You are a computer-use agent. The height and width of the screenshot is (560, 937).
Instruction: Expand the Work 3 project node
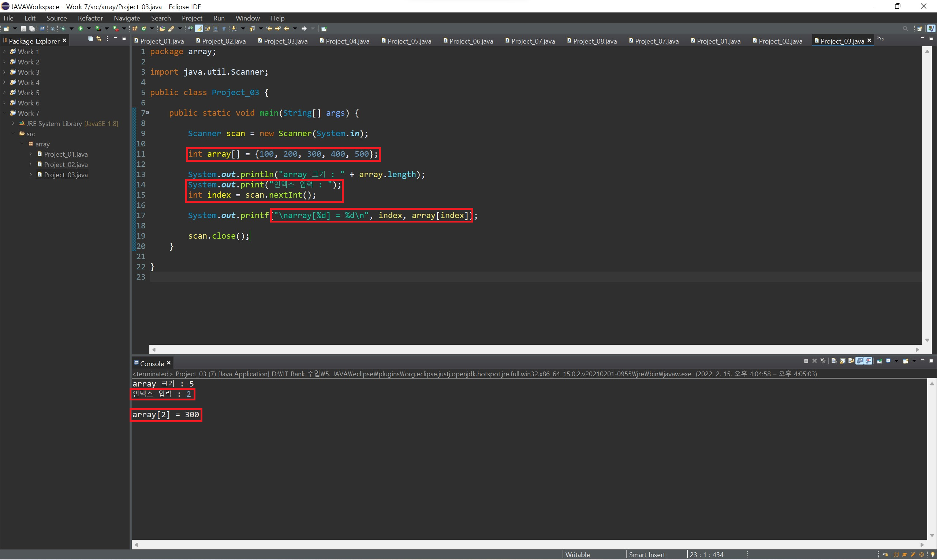(4, 72)
